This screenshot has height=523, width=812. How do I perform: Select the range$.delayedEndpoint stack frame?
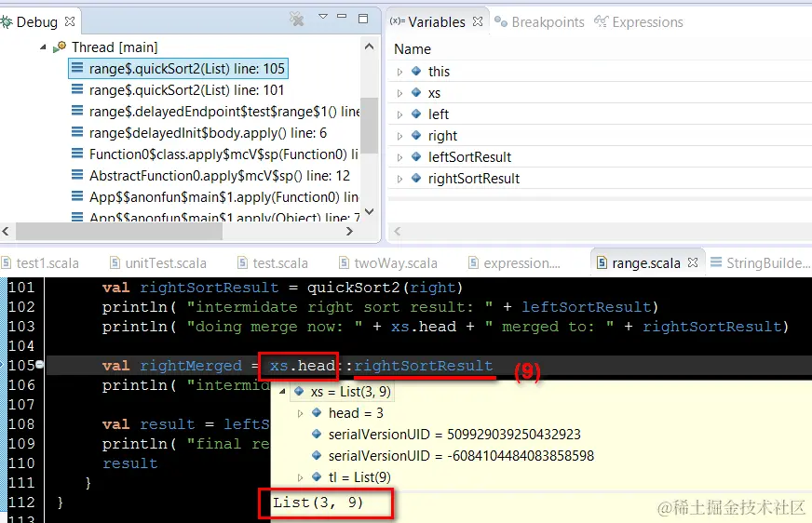point(215,112)
